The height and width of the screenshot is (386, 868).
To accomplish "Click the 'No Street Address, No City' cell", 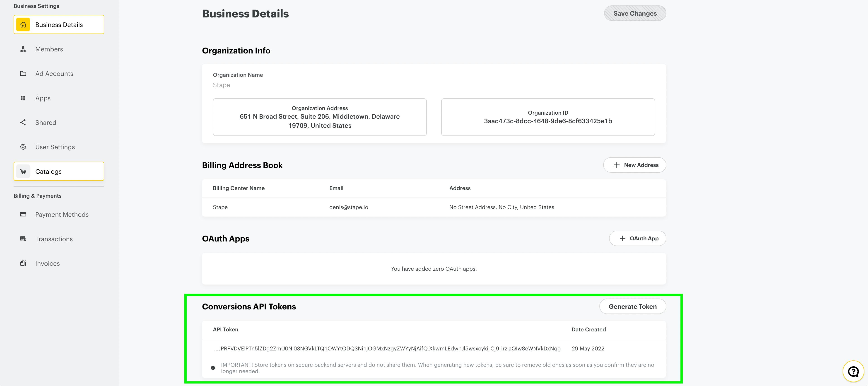I will (x=502, y=207).
